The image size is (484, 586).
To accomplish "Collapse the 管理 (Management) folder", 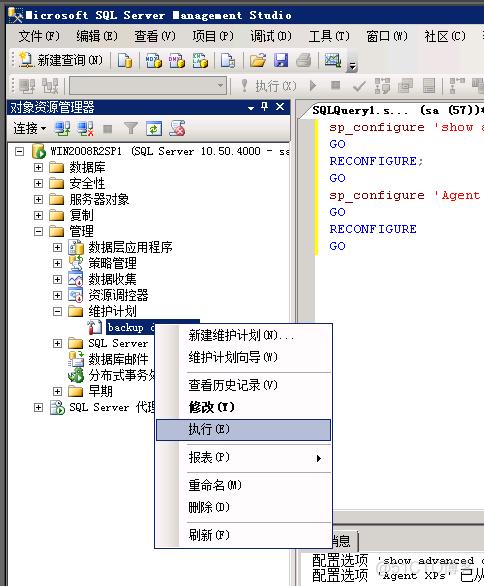I will point(38,231).
